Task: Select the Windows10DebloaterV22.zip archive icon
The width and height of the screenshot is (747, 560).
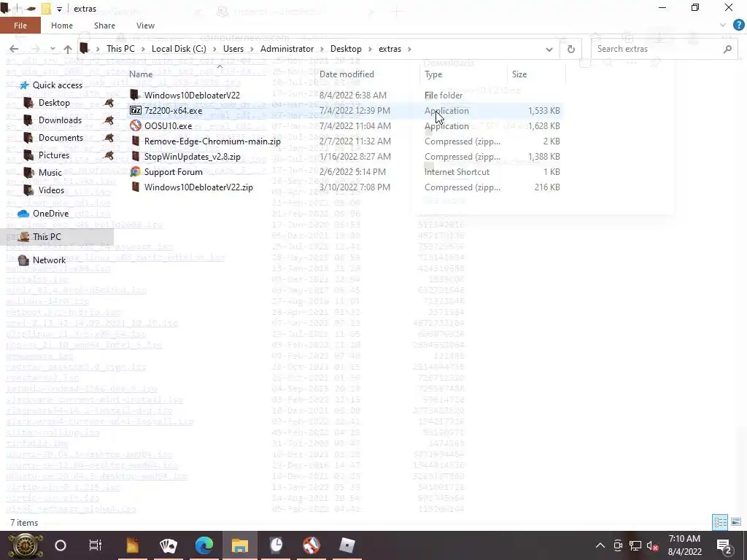Action: (135, 187)
